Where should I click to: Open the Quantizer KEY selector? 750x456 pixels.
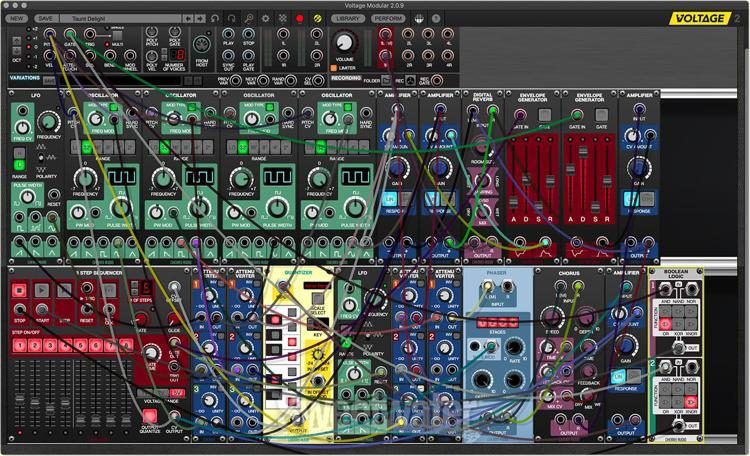coord(318,324)
